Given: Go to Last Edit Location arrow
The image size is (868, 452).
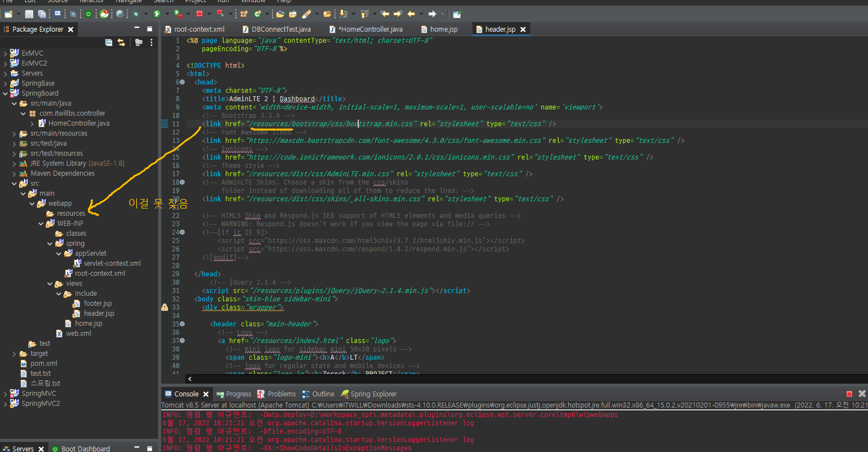Looking at the screenshot, I should tap(384, 14).
